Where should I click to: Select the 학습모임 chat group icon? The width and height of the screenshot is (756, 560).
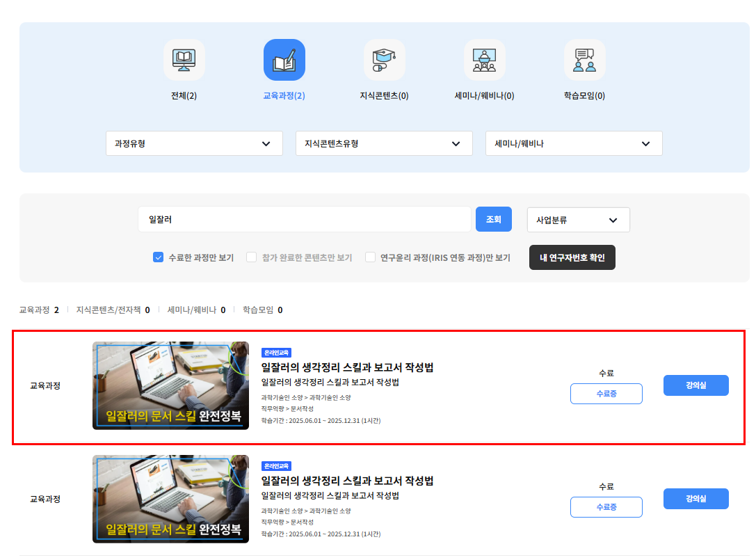pos(584,60)
